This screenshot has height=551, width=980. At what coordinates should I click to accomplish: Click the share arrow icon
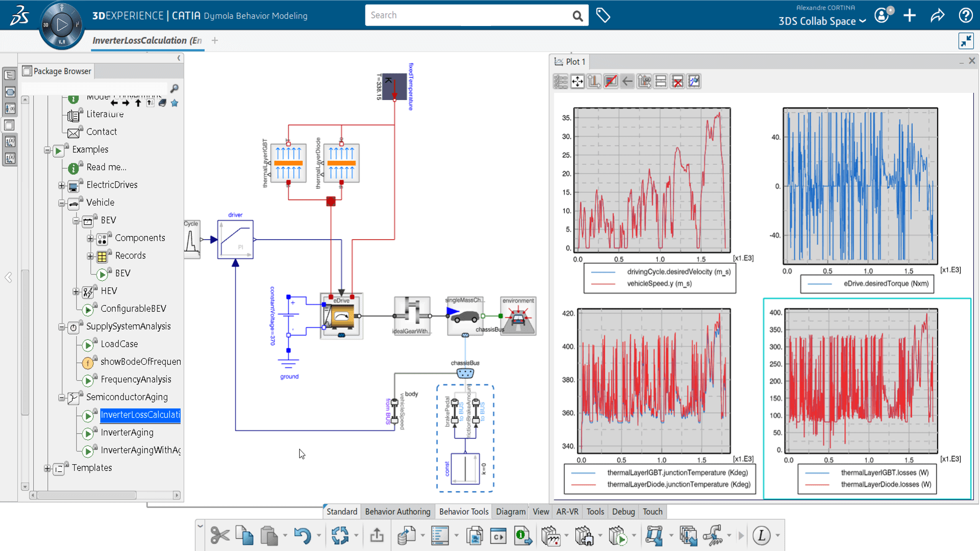pos(938,15)
